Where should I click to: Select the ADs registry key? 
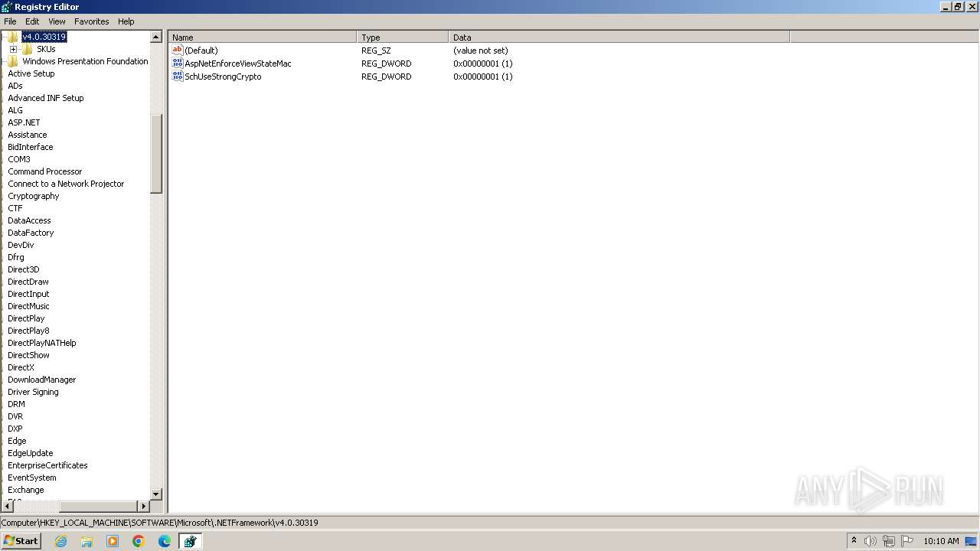tap(15, 86)
